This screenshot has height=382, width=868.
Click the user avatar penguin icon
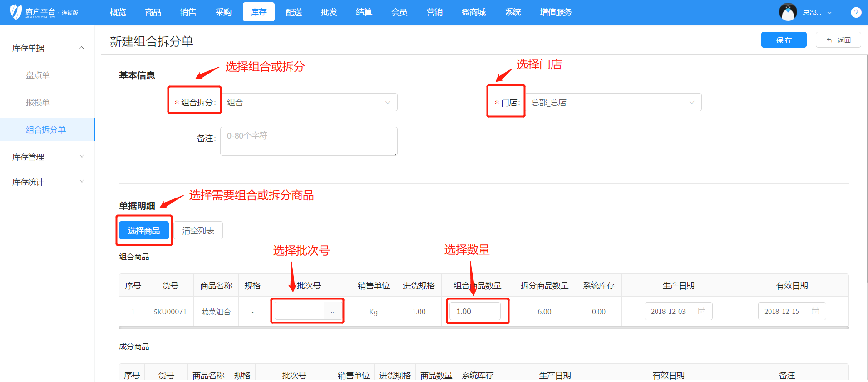(788, 12)
